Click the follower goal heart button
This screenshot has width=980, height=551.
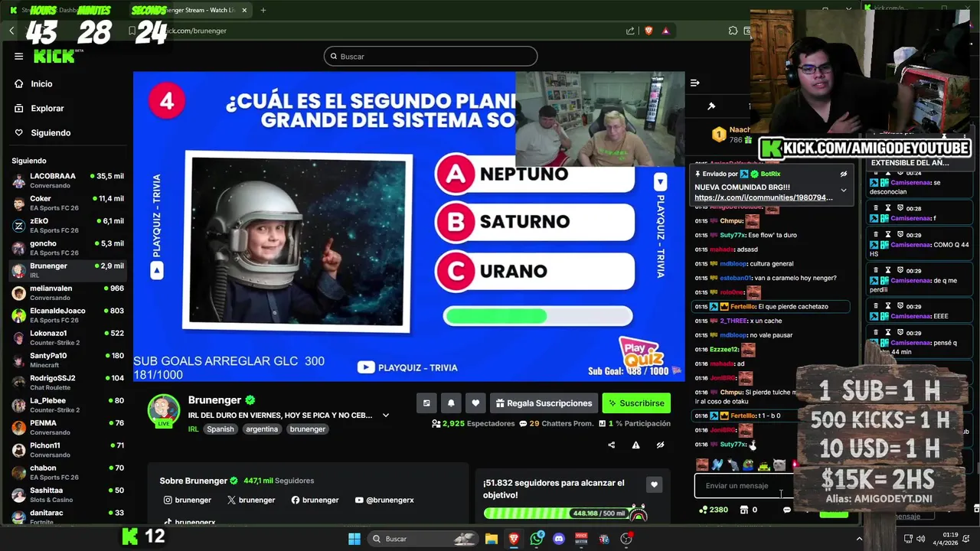click(x=654, y=484)
